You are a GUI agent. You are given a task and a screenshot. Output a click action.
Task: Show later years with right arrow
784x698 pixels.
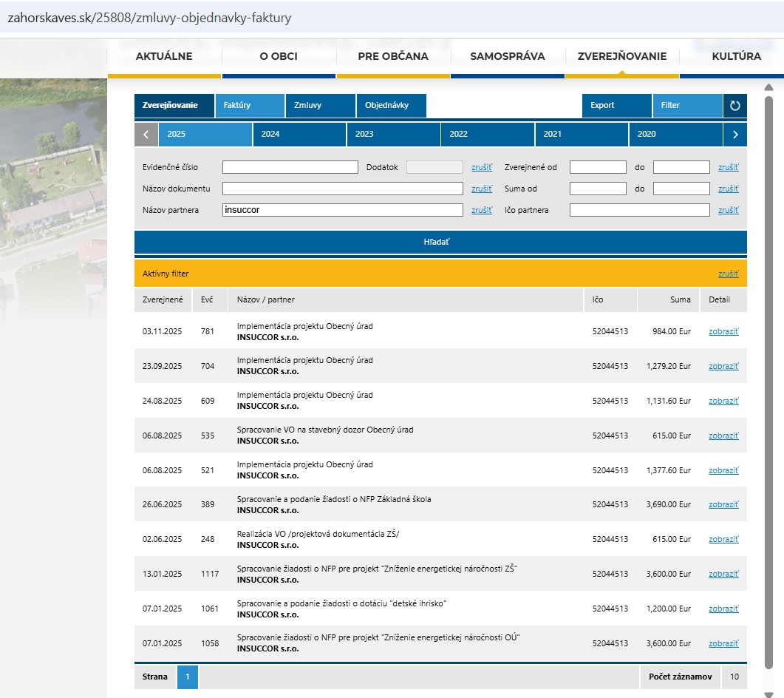pos(734,135)
